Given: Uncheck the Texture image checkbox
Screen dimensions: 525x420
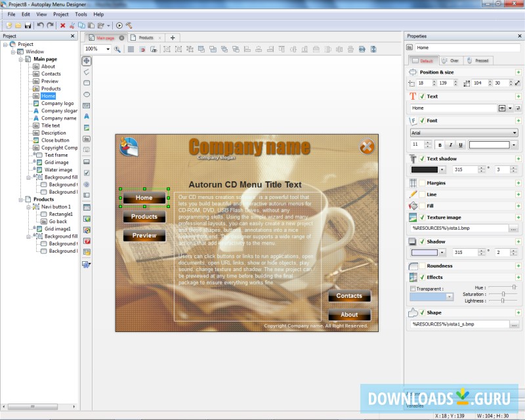Looking at the screenshot, I should click(x=422, y=217).
